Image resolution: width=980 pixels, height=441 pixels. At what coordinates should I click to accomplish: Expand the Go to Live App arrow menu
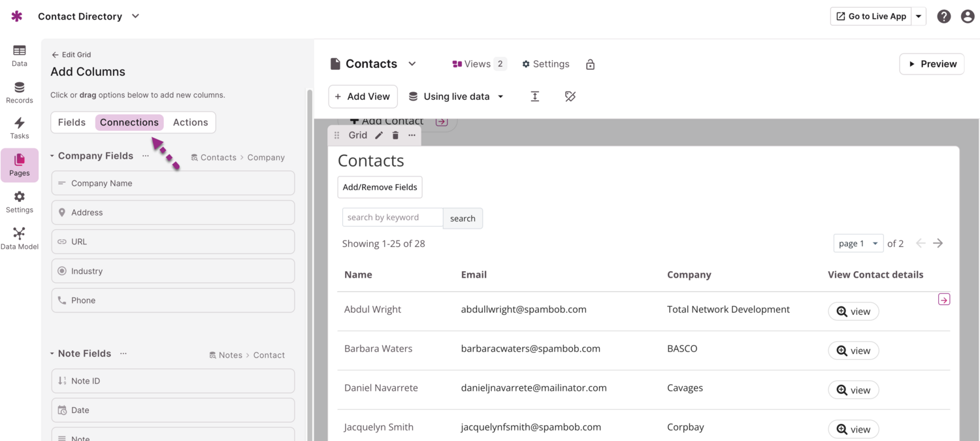tap(919, 16)
